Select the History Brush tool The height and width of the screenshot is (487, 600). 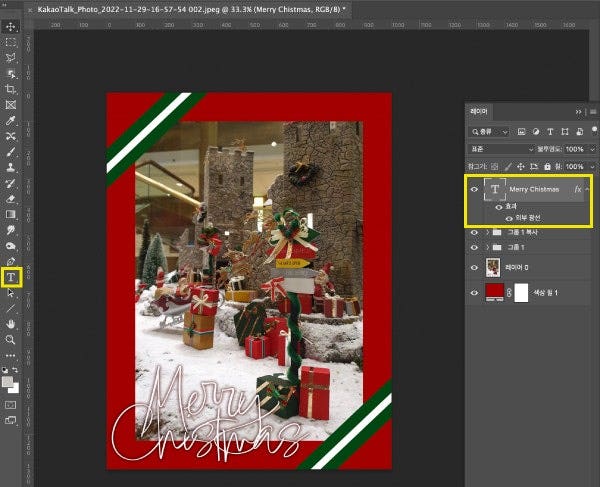pos(11,183)
